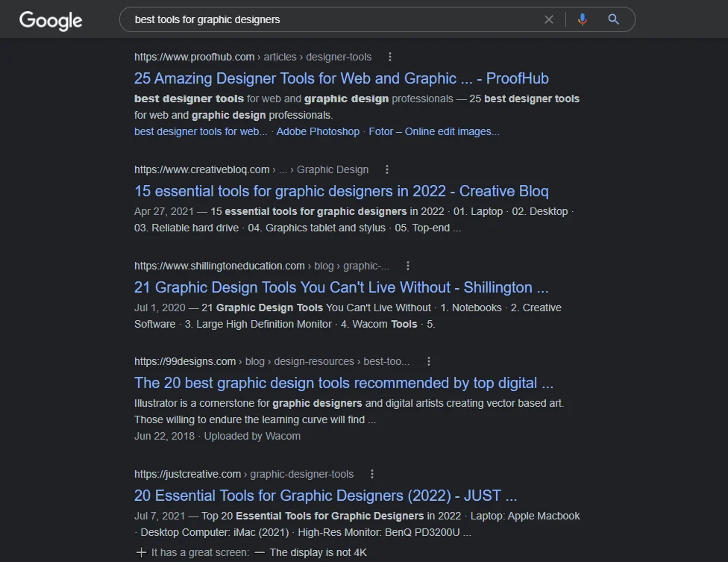The width and height of the screenshot is (728, 562).
Task: Click the magnifying glass search button
Action: click(x=613, y=19)
